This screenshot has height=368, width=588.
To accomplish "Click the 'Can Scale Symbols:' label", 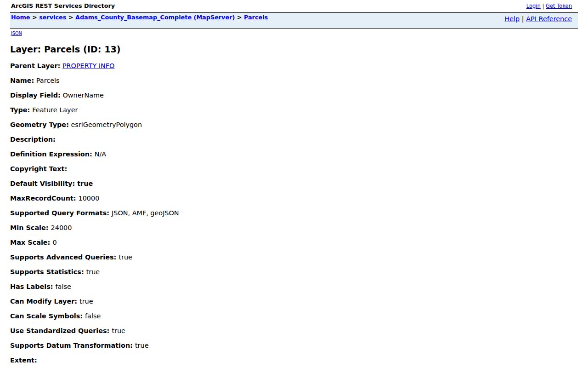I will pos(46,316).
